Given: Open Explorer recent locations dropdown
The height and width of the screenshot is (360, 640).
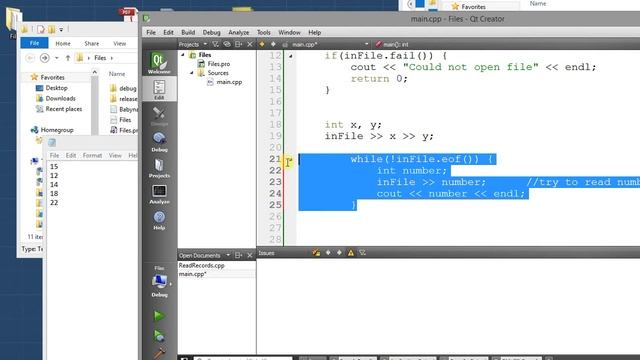Looking at the screenshot, I should click(57, 58).
